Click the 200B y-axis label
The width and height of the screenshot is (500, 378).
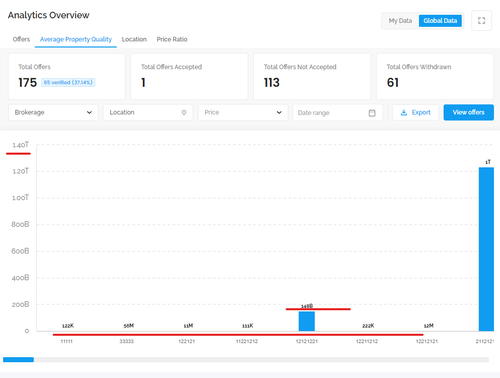[20, 304]
